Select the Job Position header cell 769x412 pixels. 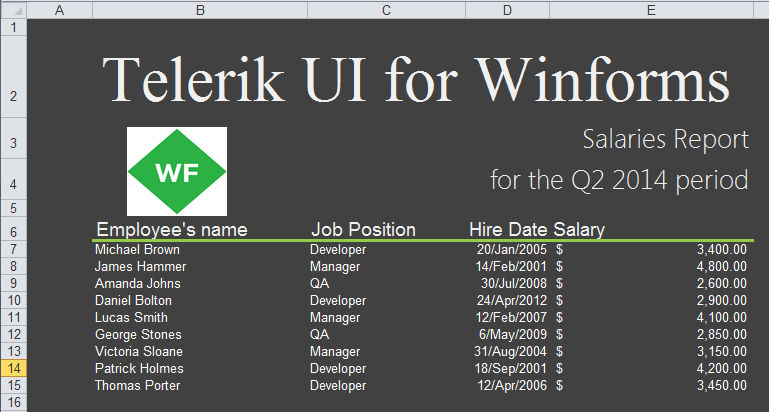[363, 230]
